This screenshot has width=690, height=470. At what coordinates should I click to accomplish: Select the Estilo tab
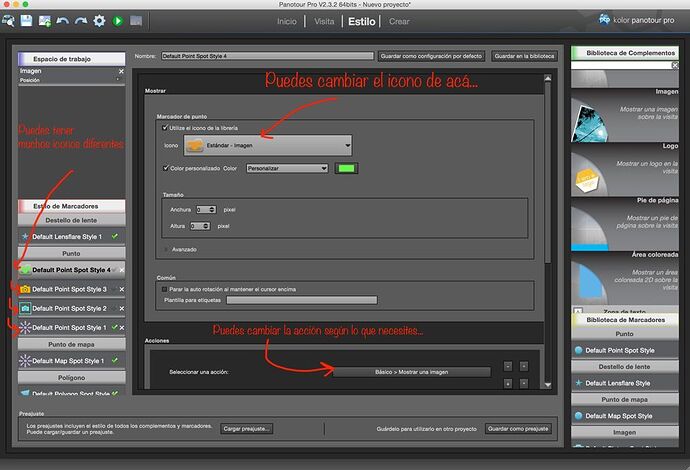pyautogui.click(x=362, y=21)
